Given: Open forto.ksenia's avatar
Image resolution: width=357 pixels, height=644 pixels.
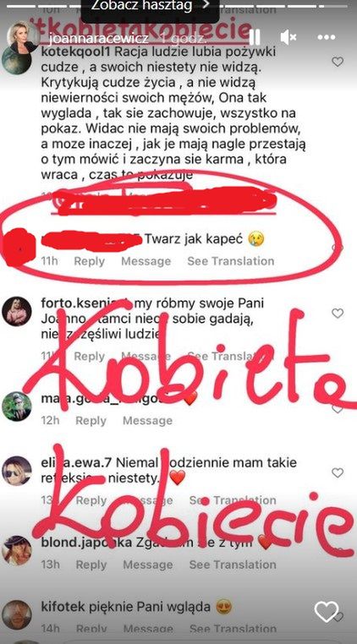Looking at the screenshot, I should point(16,311).
